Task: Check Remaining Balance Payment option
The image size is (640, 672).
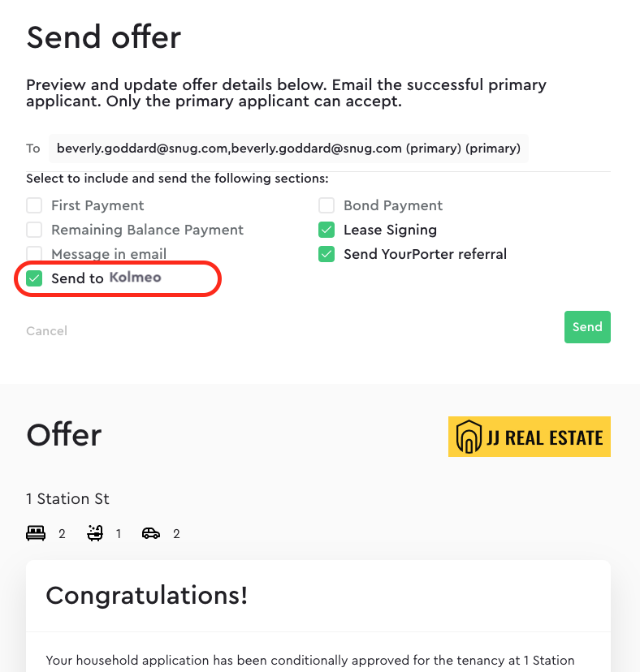Action: click(x=34, y=230)
